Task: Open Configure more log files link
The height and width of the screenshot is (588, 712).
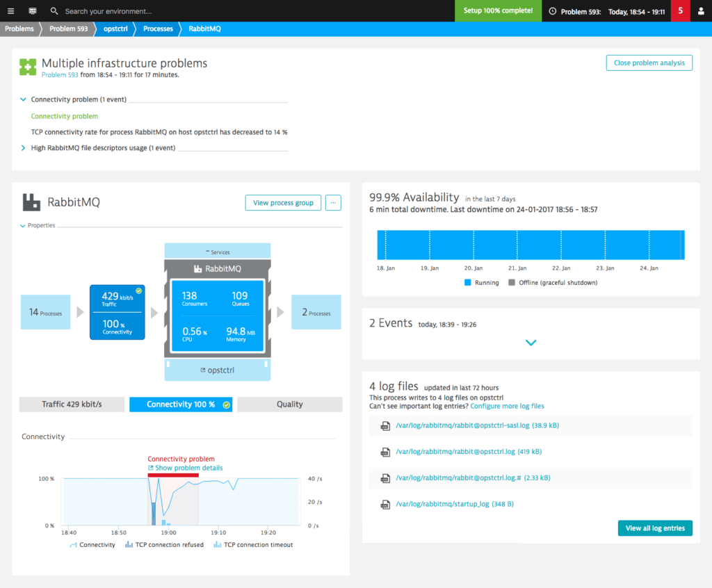Action: click(507, 406)
